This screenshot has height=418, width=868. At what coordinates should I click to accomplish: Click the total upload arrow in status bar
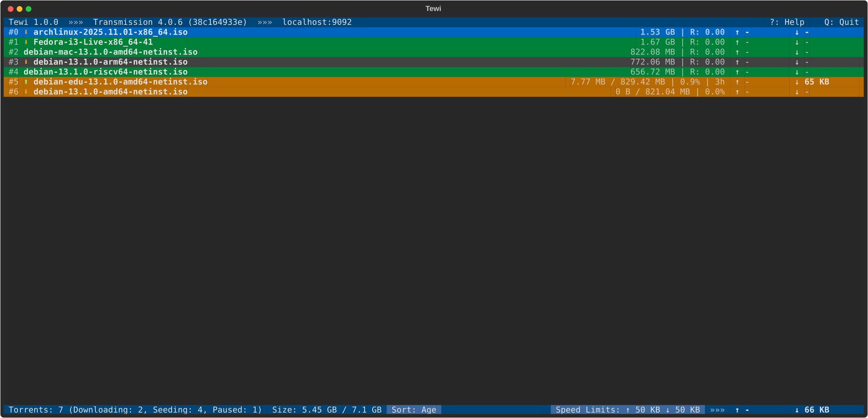click(x=737, y=410)
